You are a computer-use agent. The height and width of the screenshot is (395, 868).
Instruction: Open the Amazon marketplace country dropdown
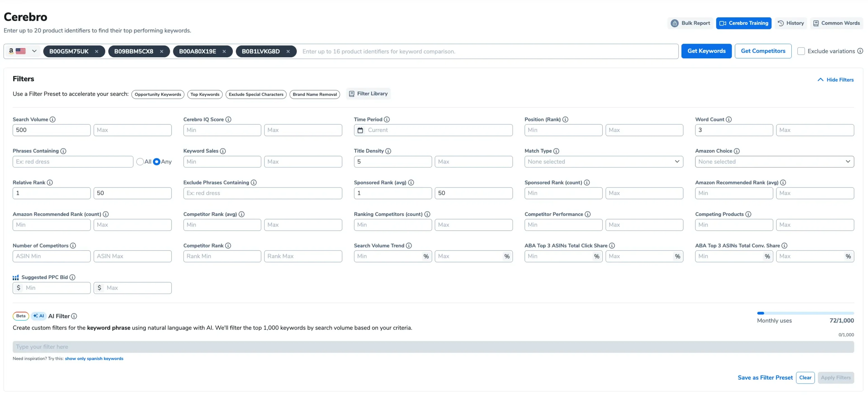point(22,51)
